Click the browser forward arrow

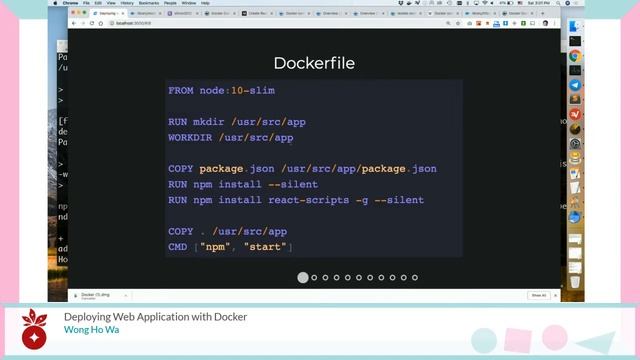(83, 23)
